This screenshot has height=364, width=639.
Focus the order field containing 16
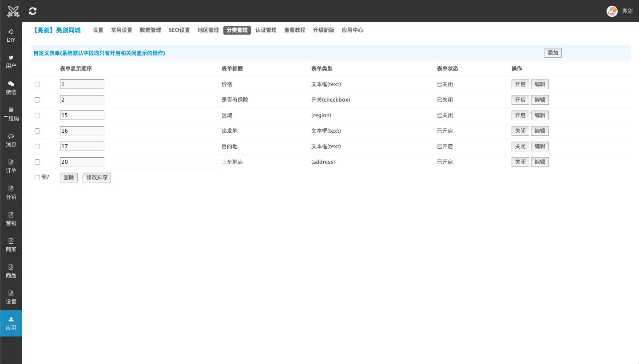pos(82,131)
